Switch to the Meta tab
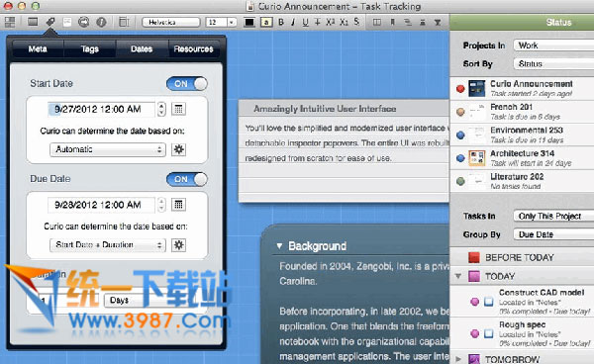This screenshot has width=594, height=364. [x=38, y=48]
